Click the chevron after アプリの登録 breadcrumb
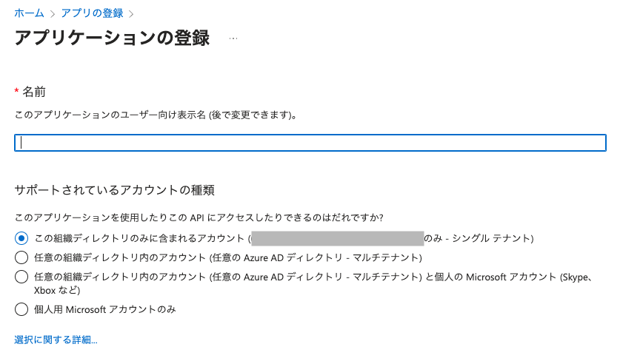This screenshot has height=364, width=640. click(x=131, y=13)
